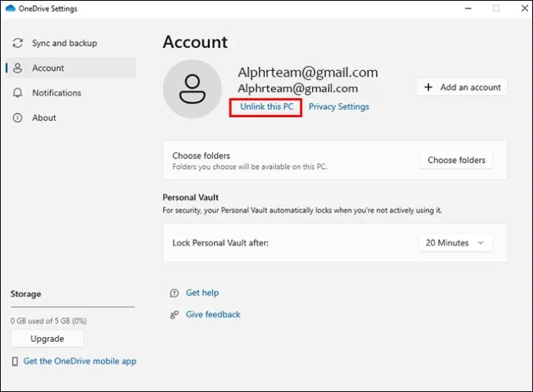
Task: Click the Get help link
Action: click(202, 292)
